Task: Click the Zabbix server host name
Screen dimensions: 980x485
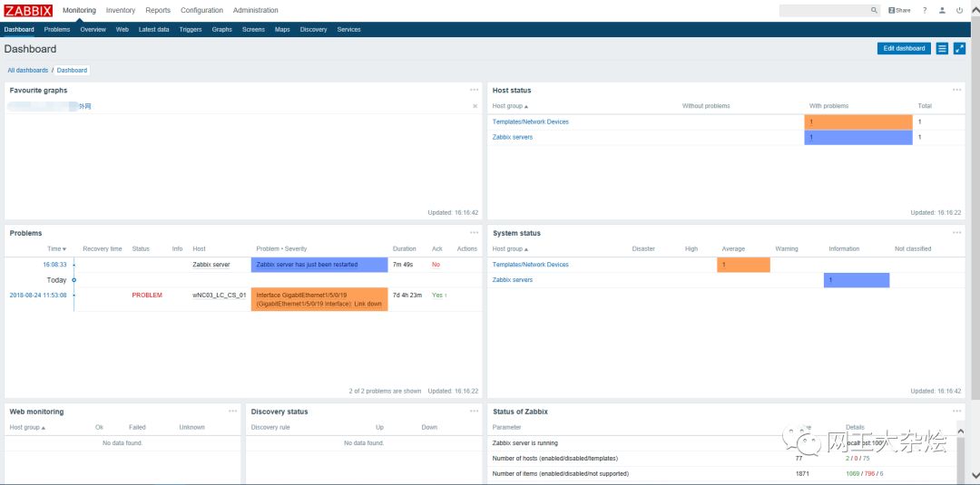Action: click(x=211, y=265)
